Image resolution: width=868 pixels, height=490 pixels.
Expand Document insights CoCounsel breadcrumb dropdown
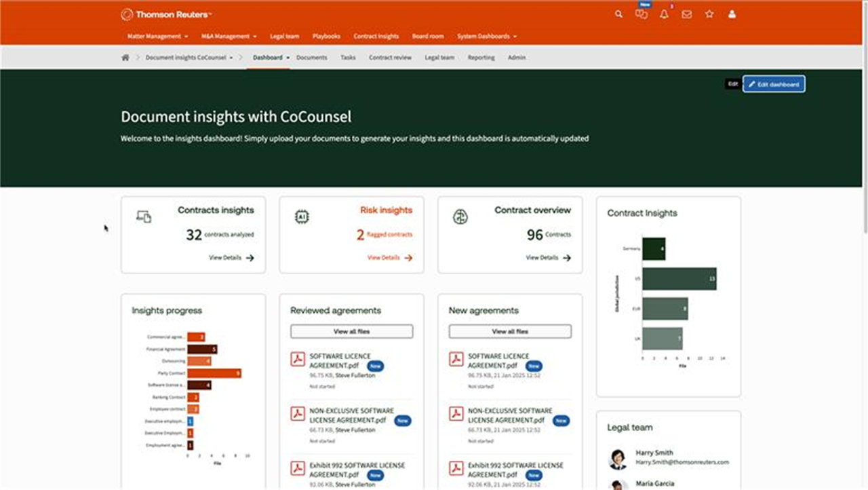coord(189,58)
